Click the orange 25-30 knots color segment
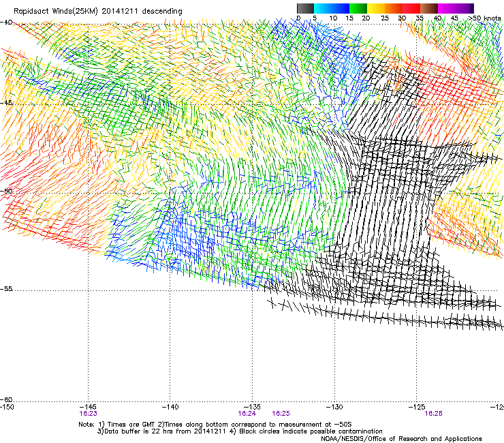 [x=394, y=8]
